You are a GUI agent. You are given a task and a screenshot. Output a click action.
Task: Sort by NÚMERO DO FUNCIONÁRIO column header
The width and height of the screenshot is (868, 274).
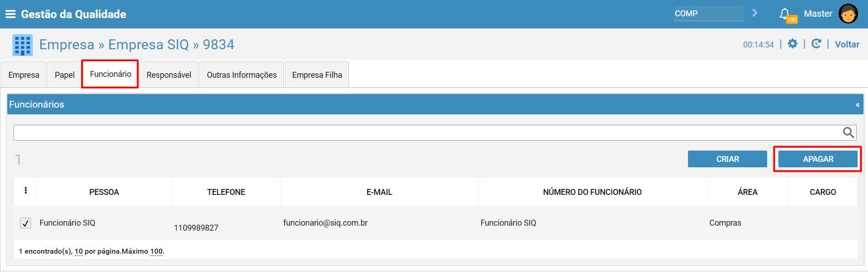[592, 192]
